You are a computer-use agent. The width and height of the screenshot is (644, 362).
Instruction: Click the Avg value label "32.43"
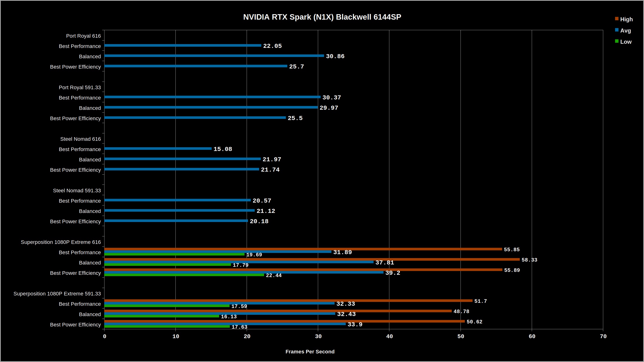click(346, 314)
